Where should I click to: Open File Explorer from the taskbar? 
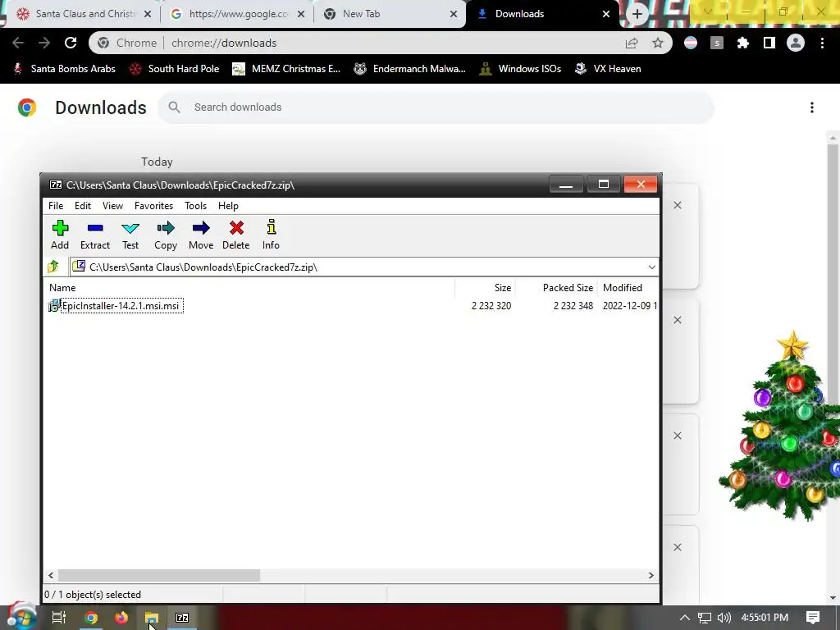[152, 618]
